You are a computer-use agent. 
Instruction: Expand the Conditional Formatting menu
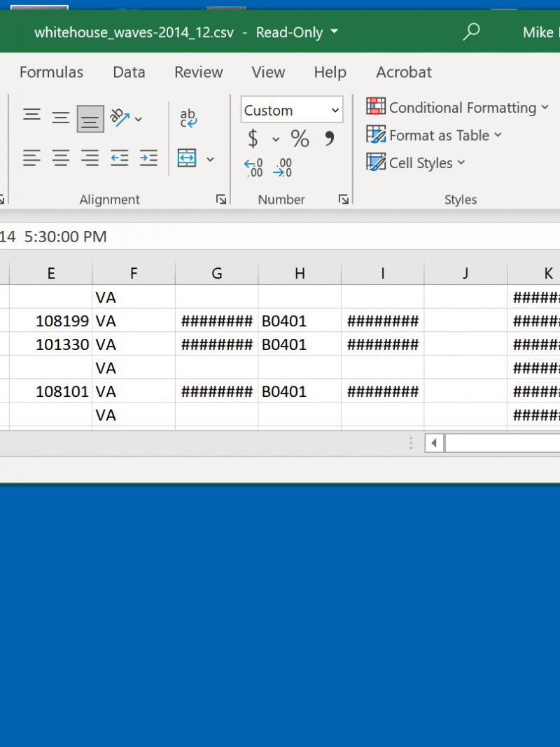click(x=458, y=108)
